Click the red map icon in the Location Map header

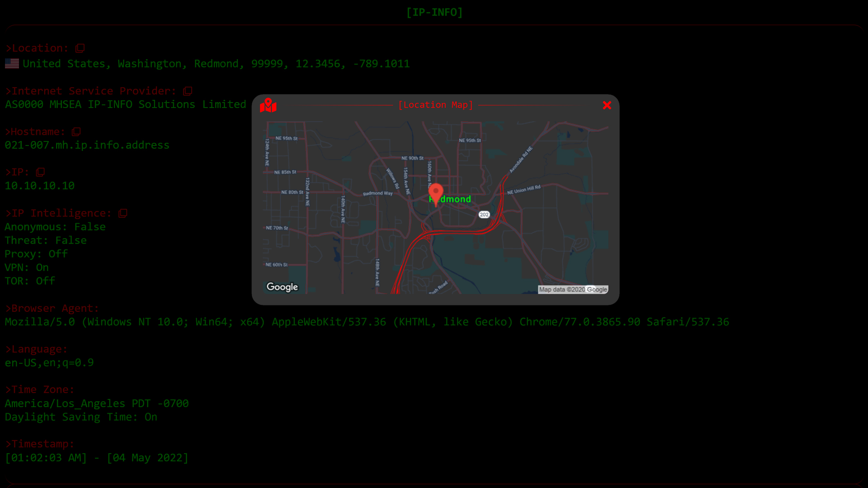click(x=269, y=105)
